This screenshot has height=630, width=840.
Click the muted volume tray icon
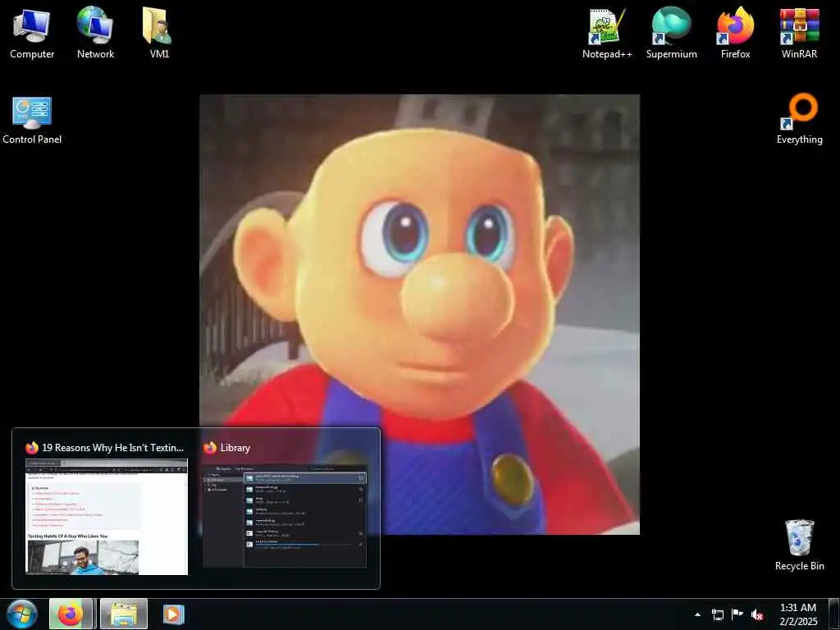(757, 614)
